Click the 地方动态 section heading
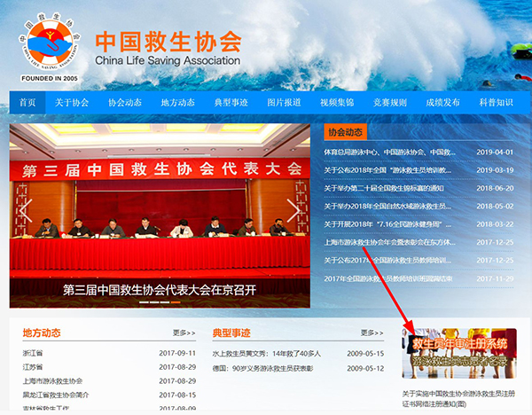Screen dimensions: 532x415 click(42, 333)
